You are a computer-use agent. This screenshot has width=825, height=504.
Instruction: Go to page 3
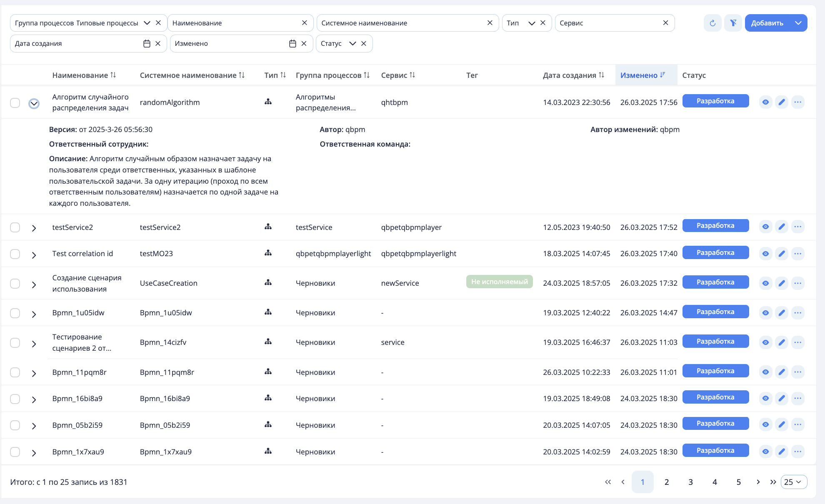pos(690,482)
